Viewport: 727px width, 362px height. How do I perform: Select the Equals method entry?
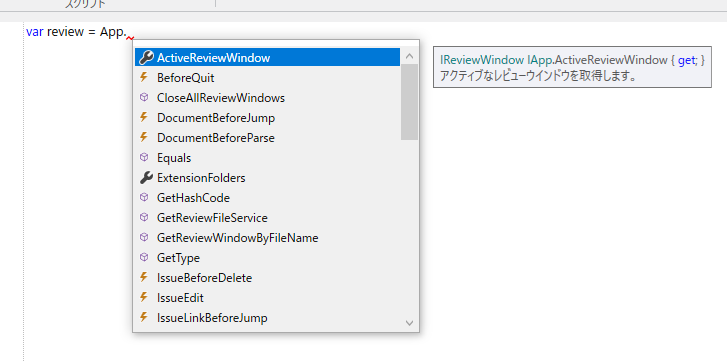point(268,158)
